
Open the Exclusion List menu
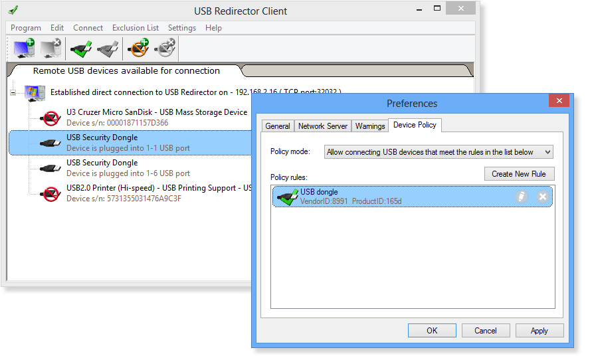coord(136,28)
